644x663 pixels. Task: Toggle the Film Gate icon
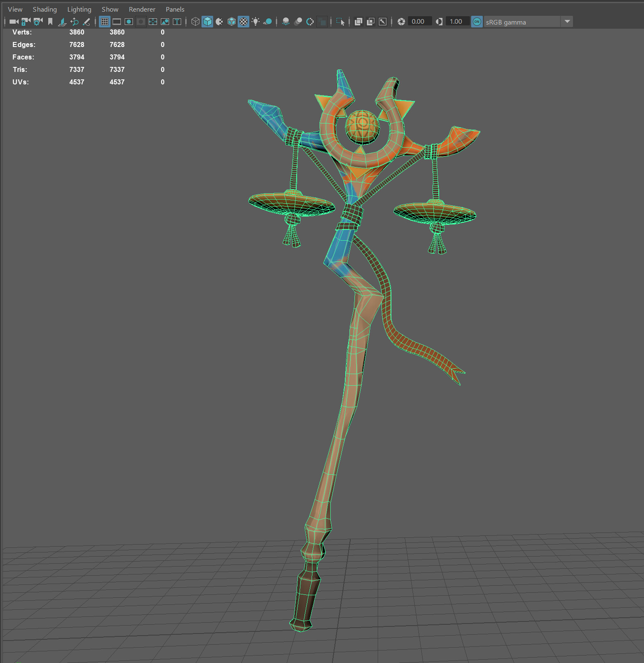(117, 22)
